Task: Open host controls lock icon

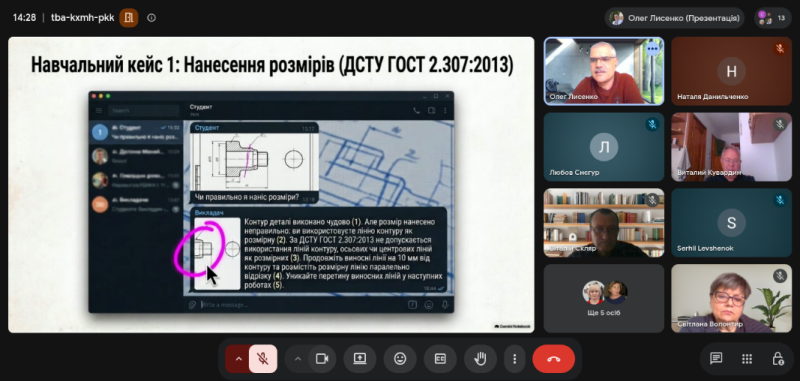Action: [778, 359]
